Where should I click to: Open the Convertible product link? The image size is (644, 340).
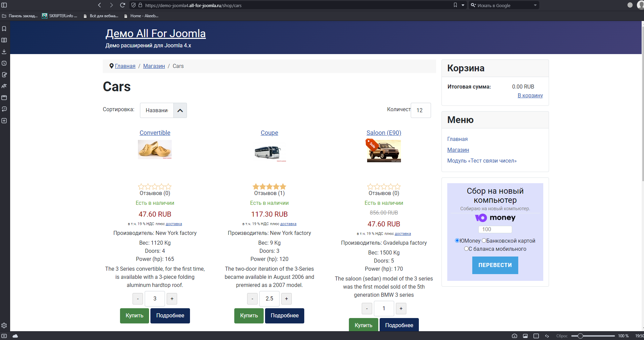(155, 133)
